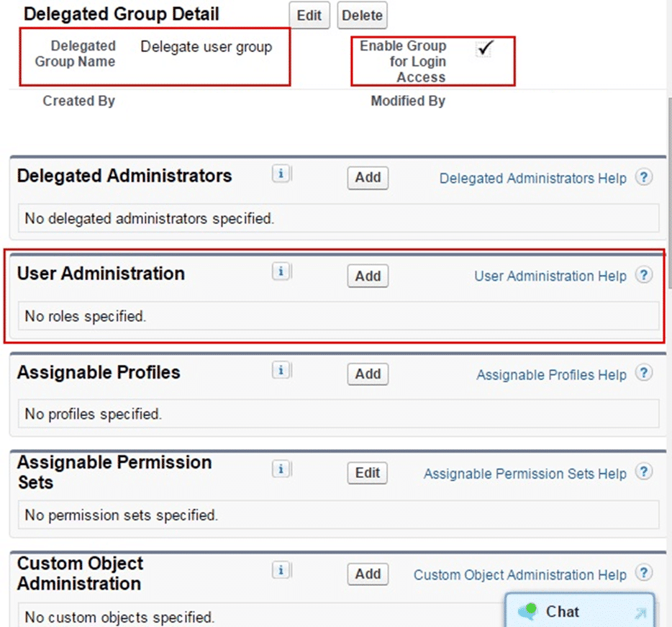Image resolution: width=672 pixels, height=627 pixels.
Task: Delete the delegated group
Action: [x=362, y=15]
